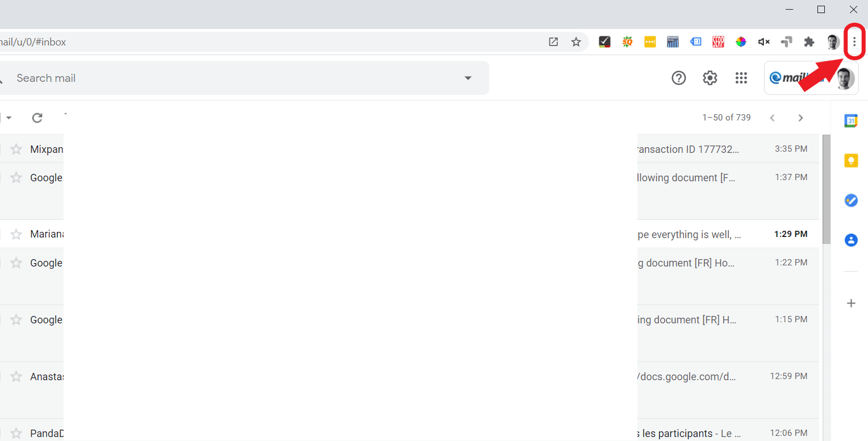Open Google Keep side panel
This screenshot has width=868, height=441.
(x=851, y=161)
